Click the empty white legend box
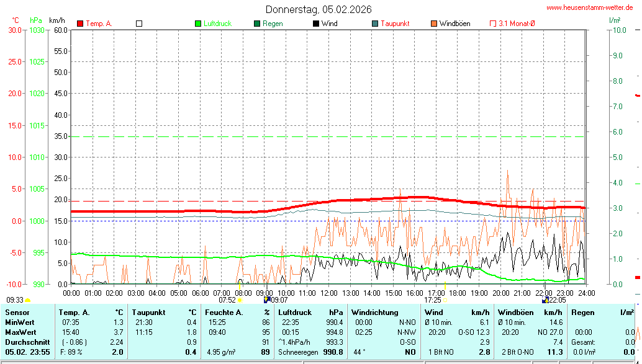 [139, 24]
